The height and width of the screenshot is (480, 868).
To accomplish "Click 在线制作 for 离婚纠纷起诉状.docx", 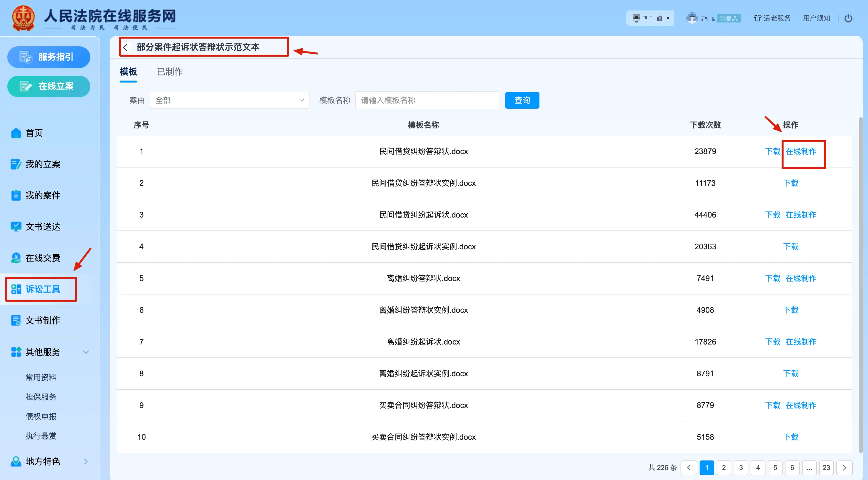I will (x=801, y=342).
